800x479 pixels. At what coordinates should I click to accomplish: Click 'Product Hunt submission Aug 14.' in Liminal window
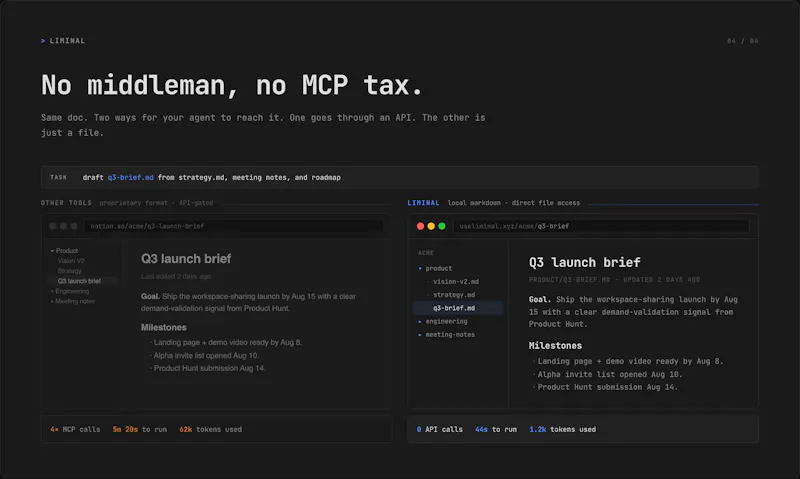tap(607, 387)
